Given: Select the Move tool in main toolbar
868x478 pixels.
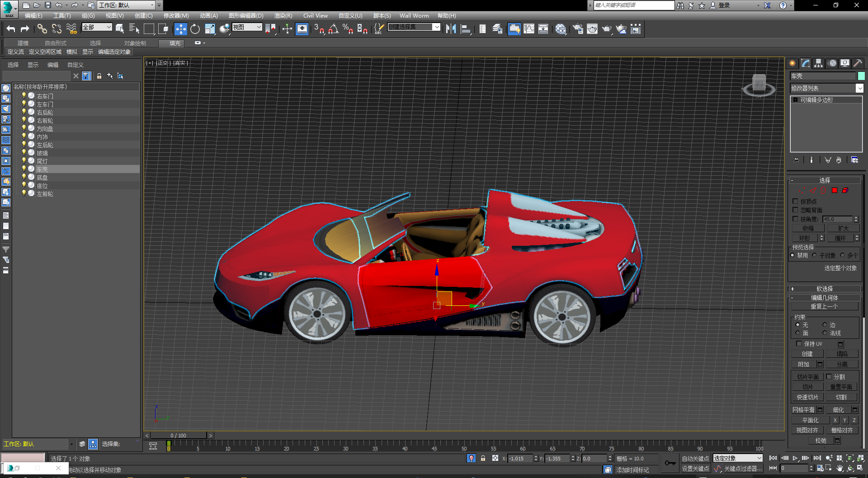Looking at the screenshot, I should click(x=180, y=29).
